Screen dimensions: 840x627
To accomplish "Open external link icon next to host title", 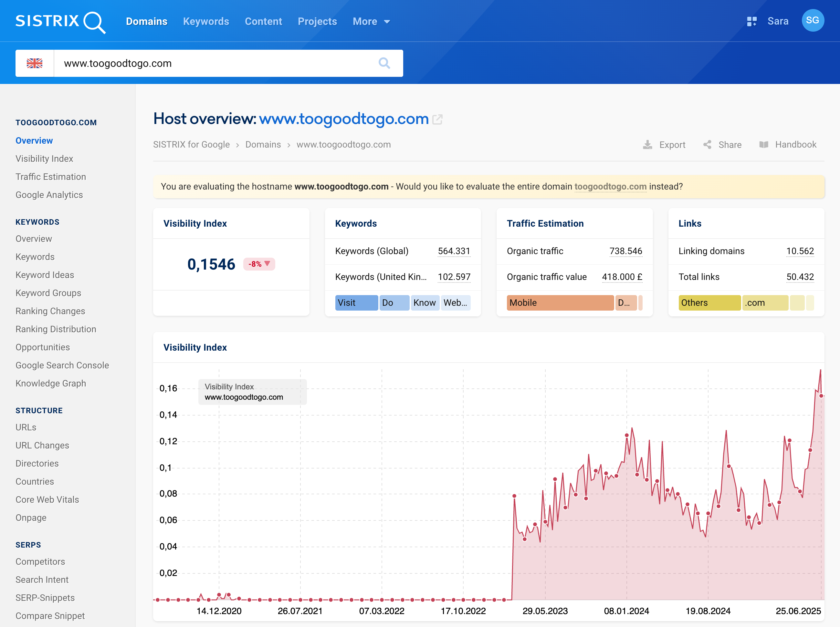I will [x=437, y=119].
